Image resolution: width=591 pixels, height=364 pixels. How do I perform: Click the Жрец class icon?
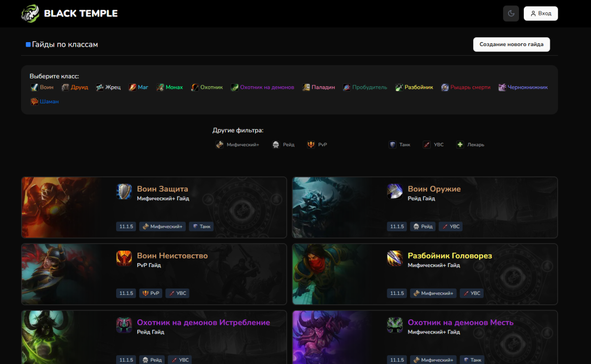coord(100,87)
